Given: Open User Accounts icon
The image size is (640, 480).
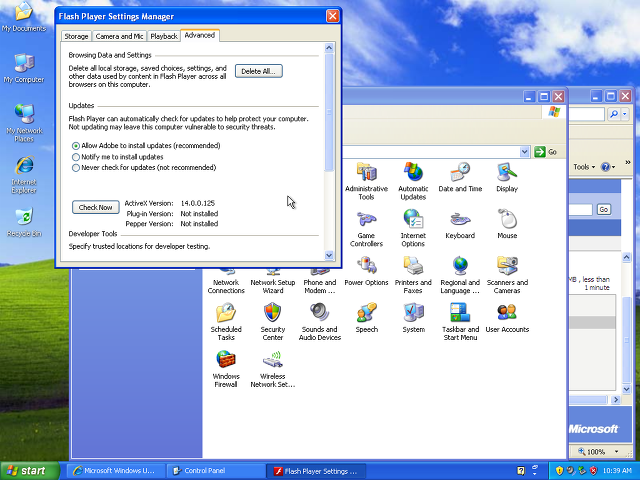Looking at the screenshot, I should 507,318.
